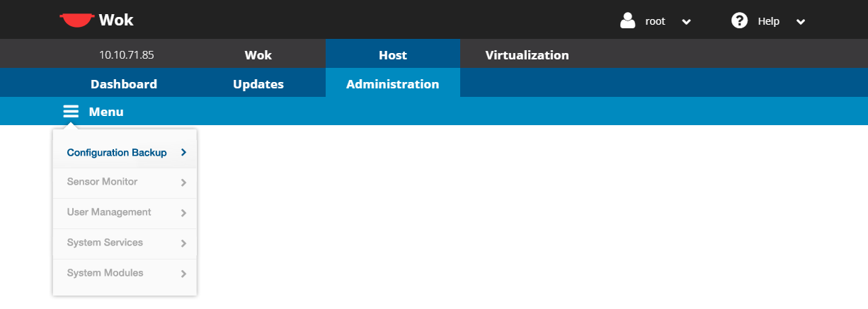Click the Menu text label

[106, 112]
